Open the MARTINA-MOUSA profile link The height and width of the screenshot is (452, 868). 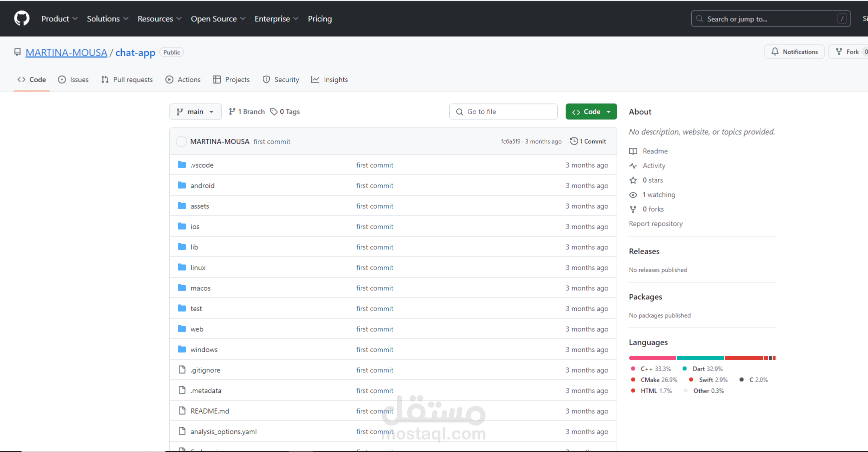point(66,52)
